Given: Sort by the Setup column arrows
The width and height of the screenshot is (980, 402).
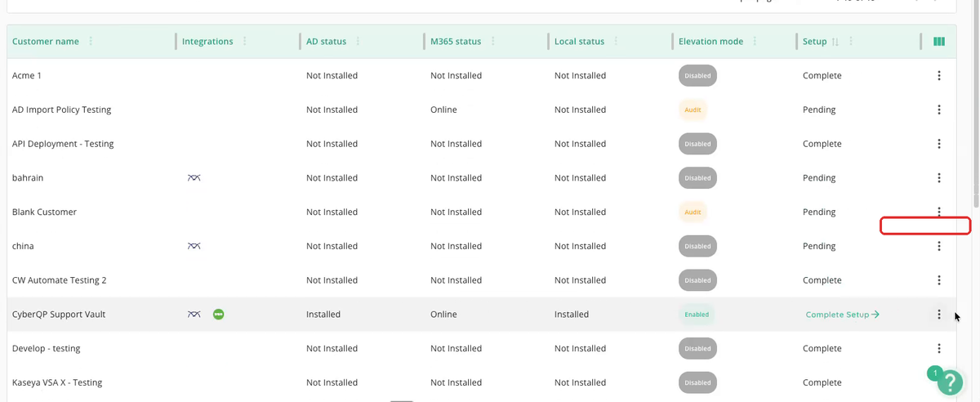Looking at the screenshot, I should click(835, 42).
